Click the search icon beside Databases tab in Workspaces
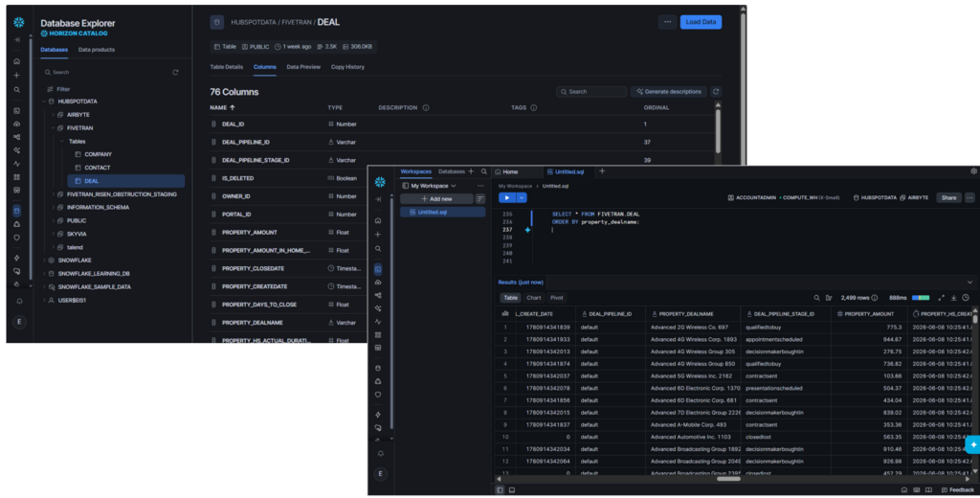This screenshot has height=498, width=980. 483,171
